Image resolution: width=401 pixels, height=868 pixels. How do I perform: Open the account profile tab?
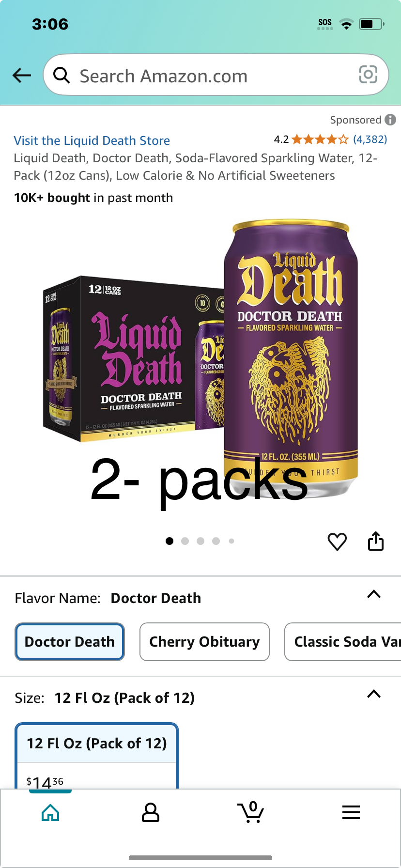point(151,812)
